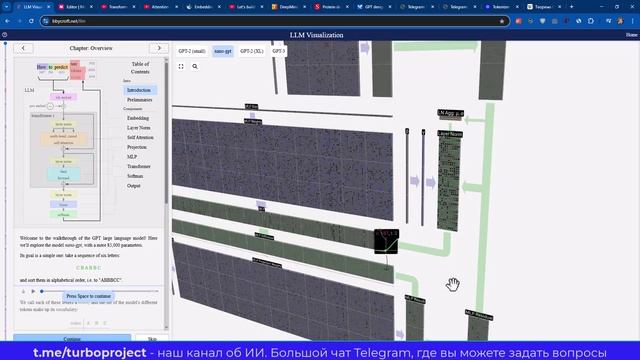Click the Continue button
This screenshot has width=640, height=360.
72,338
